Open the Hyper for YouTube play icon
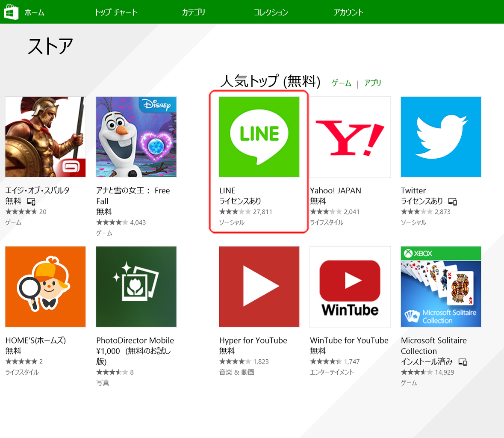 259,287
